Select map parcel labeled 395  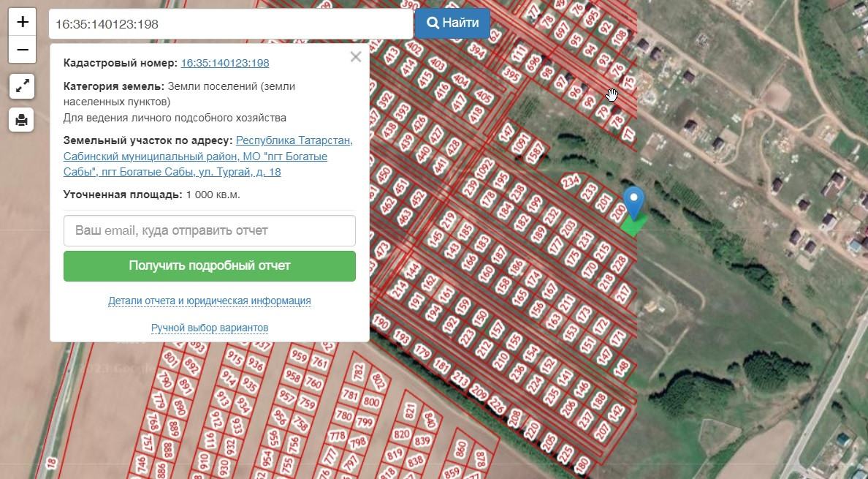tap(511, 75)
